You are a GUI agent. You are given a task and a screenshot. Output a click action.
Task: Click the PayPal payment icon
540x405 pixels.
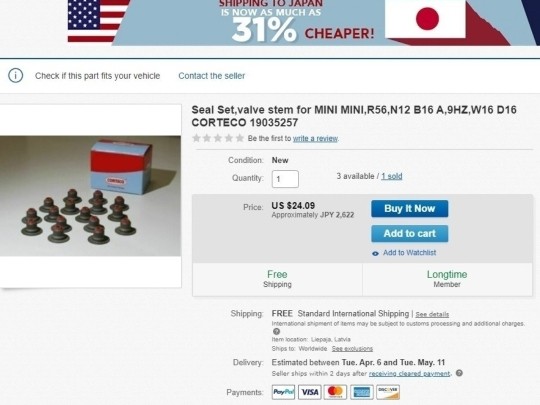283,392
